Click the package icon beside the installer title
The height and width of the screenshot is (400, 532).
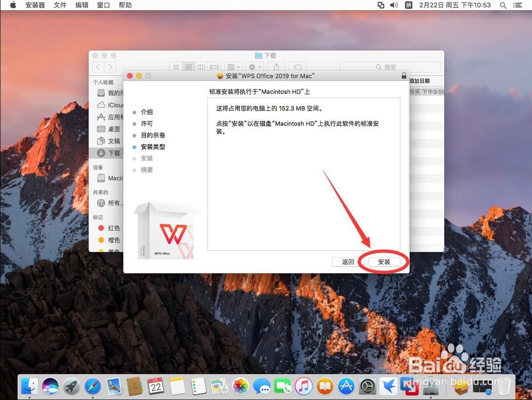(220, 76)
